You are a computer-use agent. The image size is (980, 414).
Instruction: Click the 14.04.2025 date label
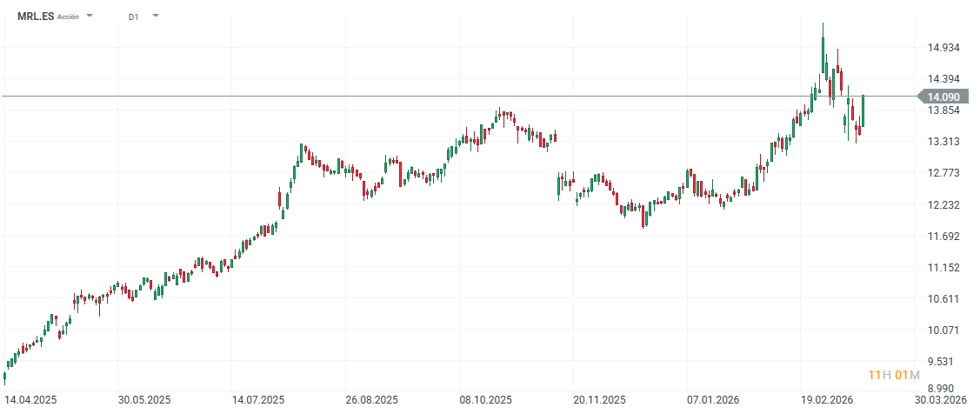pyautogui.click(x=31, y=401)
